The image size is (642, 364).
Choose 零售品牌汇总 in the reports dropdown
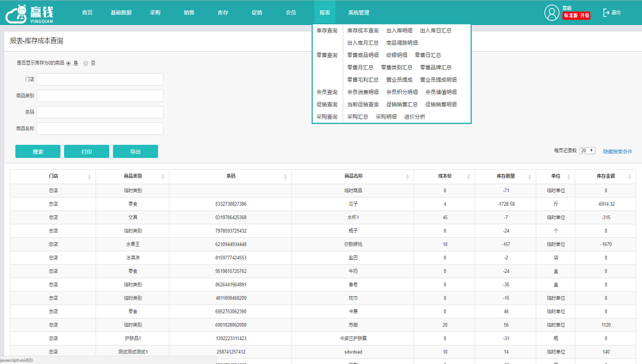click(x=436, y=68)
